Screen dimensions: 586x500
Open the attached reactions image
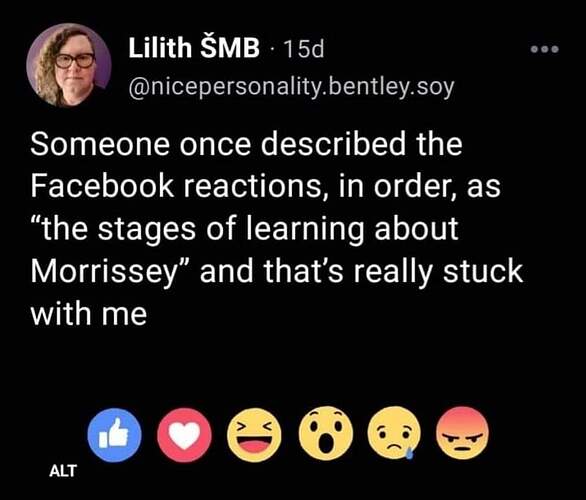click(x=288, y=434)
